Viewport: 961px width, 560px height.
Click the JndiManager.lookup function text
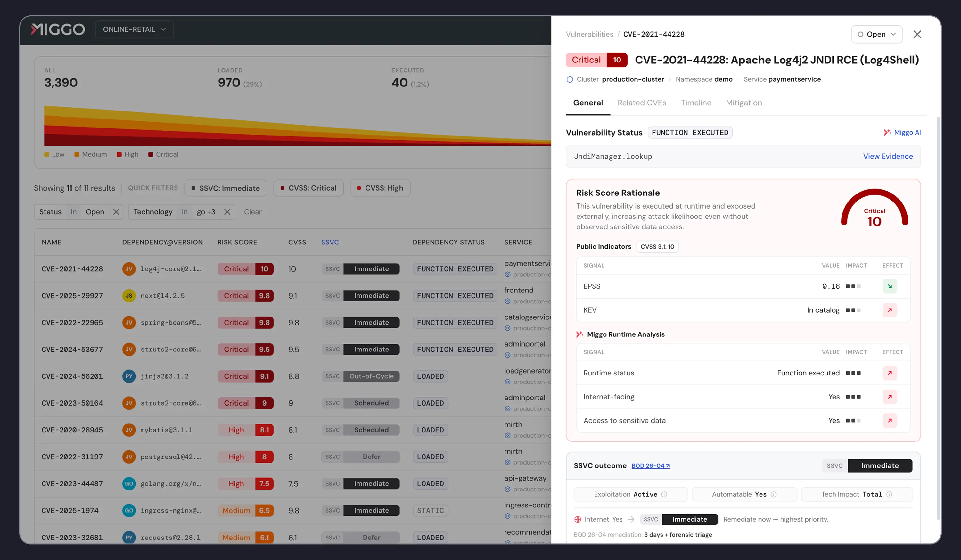[613, 156]
